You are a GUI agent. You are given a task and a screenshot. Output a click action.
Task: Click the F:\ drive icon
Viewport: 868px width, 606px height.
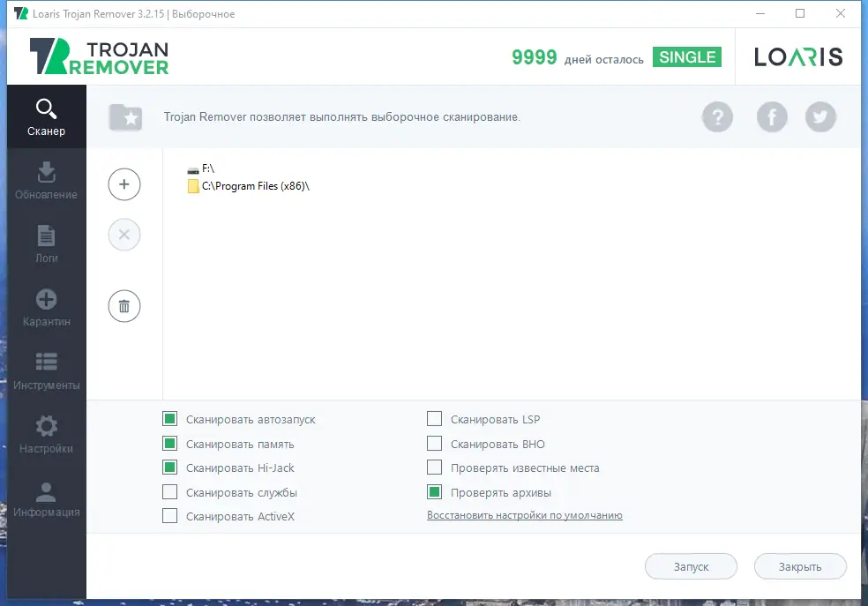tap(192, 169)
